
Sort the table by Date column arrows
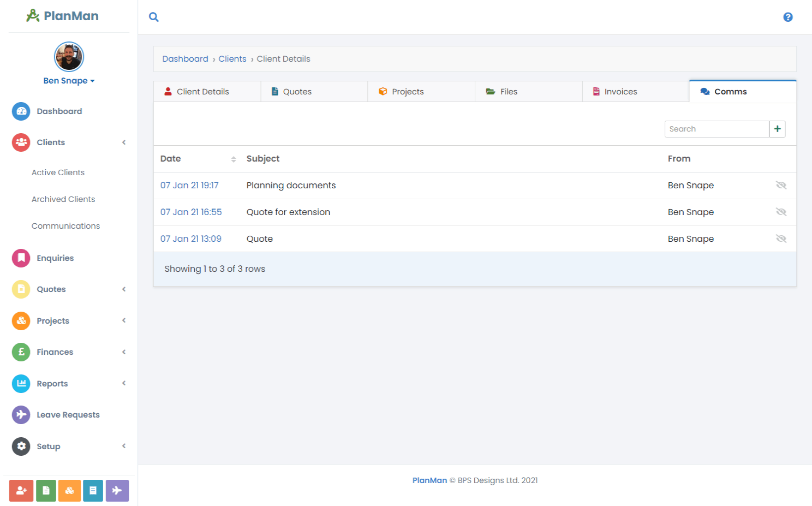tap(234, 159)
